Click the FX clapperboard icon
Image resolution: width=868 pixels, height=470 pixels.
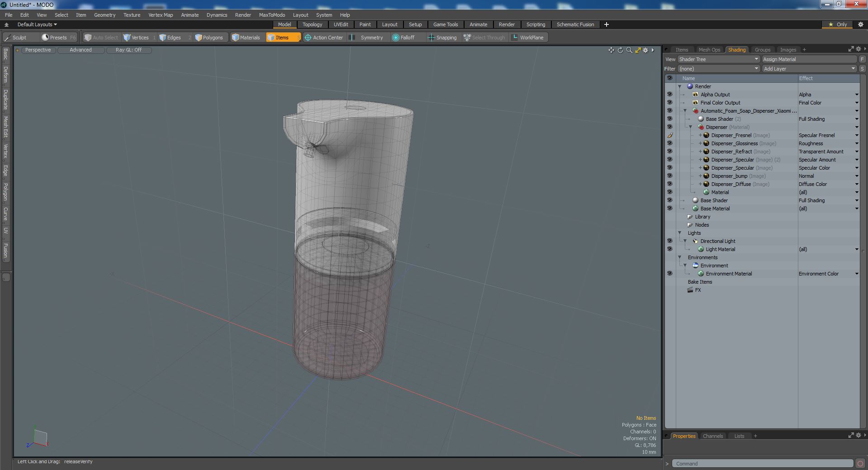690,290
